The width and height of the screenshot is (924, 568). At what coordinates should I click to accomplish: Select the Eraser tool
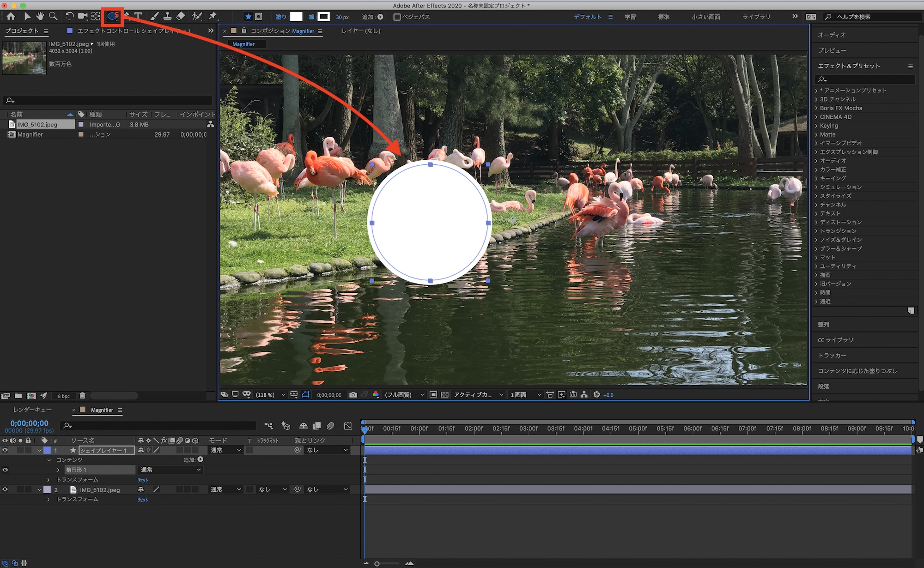click(x=181, y=17)
